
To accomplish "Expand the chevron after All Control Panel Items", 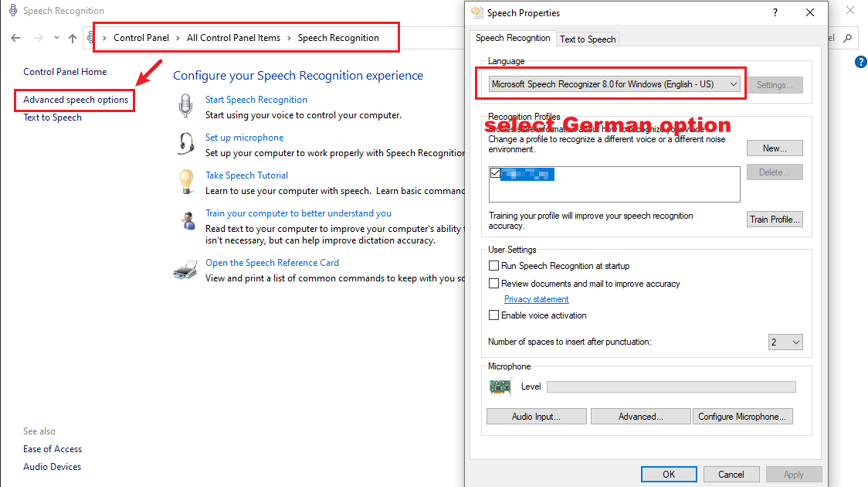I will 289,38.
